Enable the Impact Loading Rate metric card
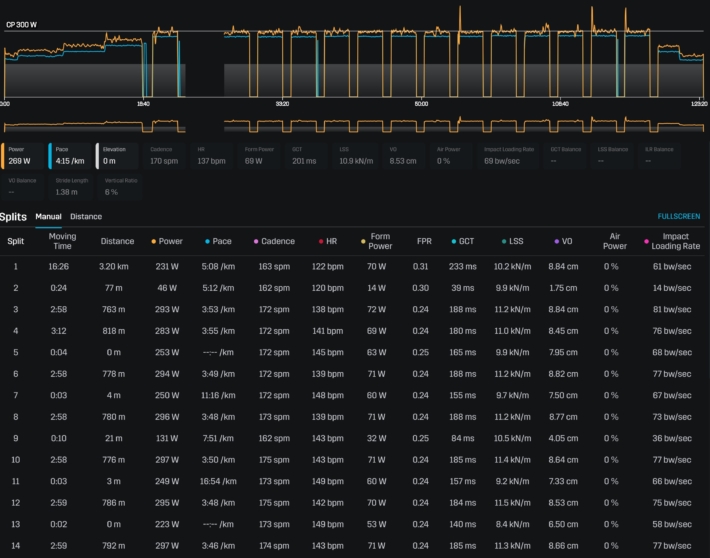The image size is (710, 558). (x=507, y=154)
